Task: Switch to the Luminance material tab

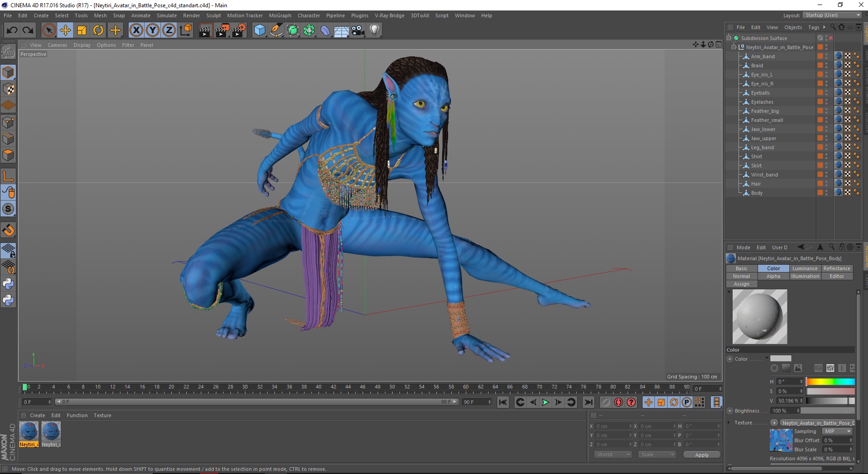Action: pyautogui.click(x=805, y=268)
